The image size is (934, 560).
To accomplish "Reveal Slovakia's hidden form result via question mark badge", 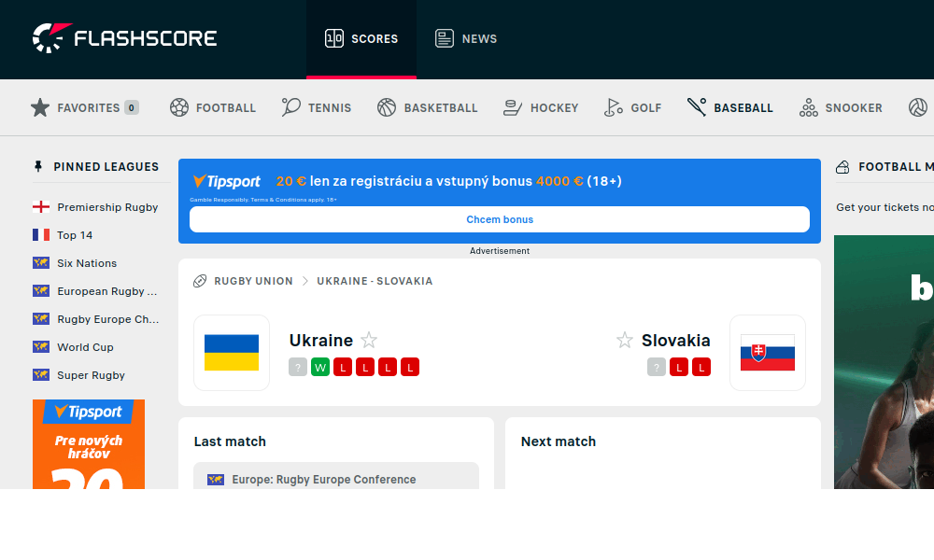I will pyautogui.click(x=656, y=367).
